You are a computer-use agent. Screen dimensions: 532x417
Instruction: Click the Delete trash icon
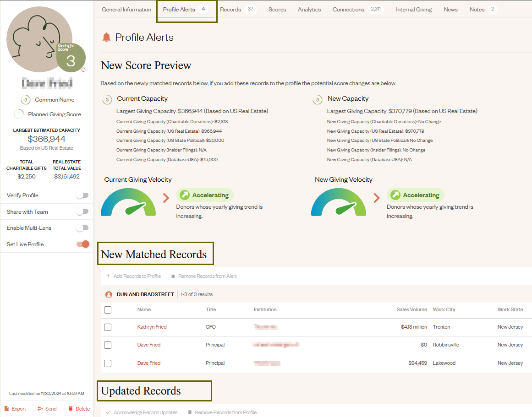[70, 409]
